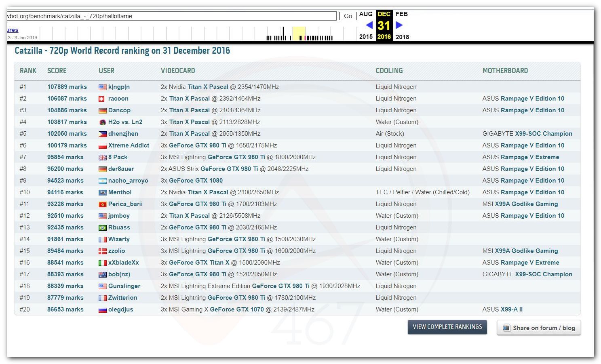
Task: Click the Russian flag beside olegdjus
Action: (102, 309)
